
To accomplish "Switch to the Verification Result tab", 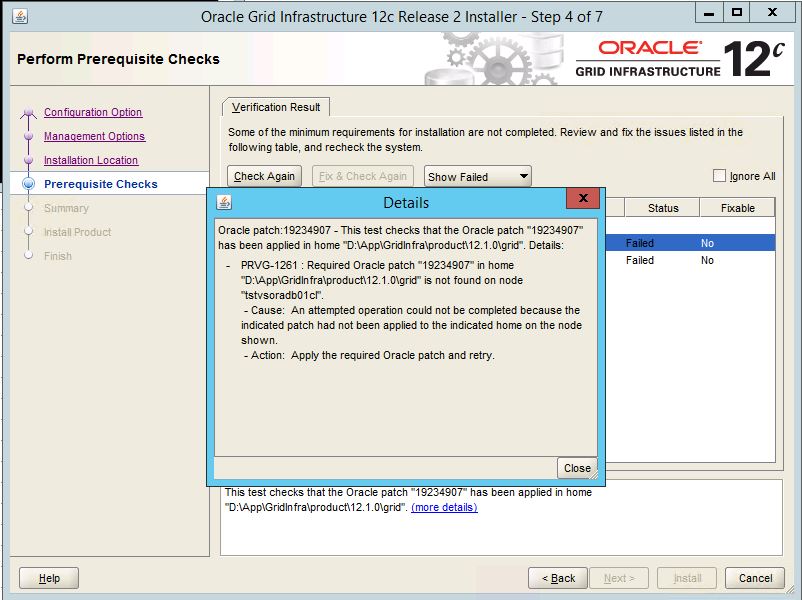I will point(275,107).
